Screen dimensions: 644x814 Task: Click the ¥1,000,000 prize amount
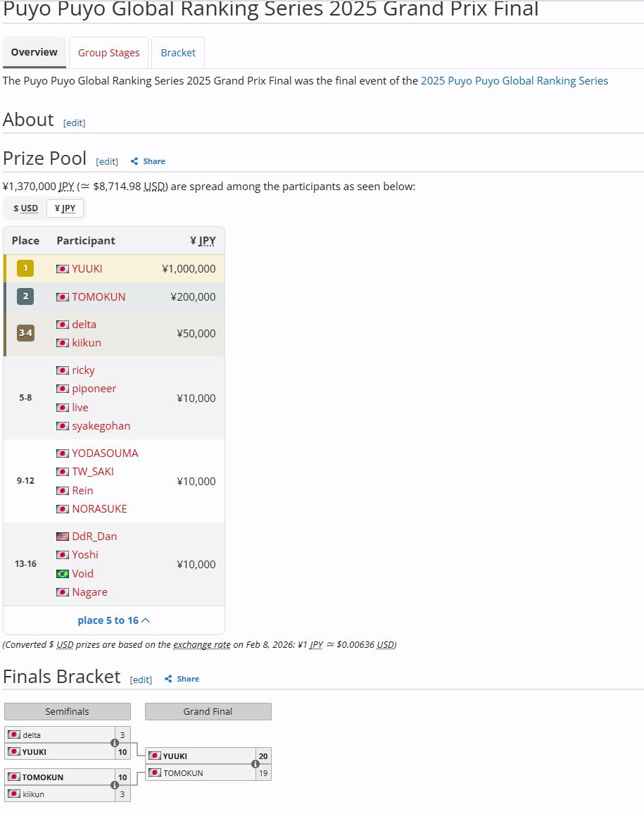[x=189, y=269]
